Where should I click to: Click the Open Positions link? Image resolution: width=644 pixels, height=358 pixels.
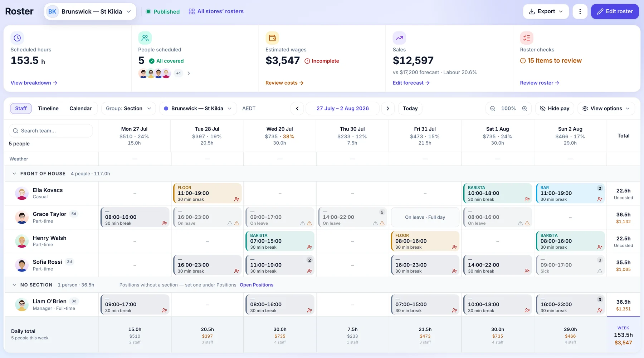coord(257,285)
